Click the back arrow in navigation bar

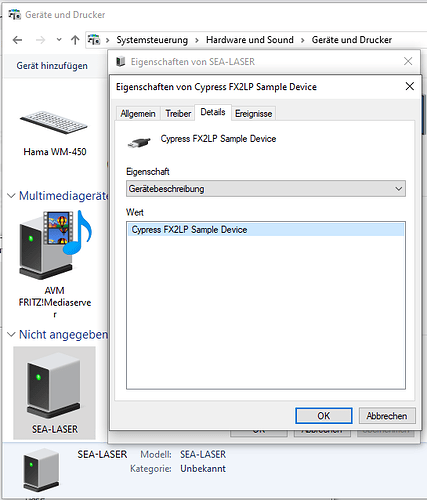(x=17, y=40)
